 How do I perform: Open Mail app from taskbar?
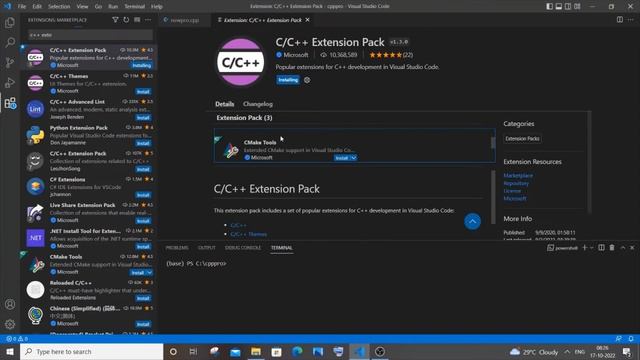pos(236,351)
